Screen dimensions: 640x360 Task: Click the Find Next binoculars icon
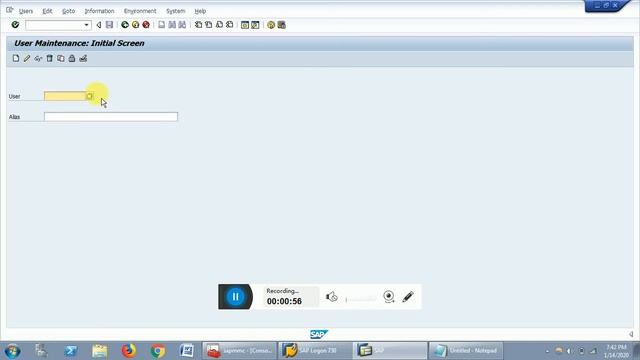[182, 25]
